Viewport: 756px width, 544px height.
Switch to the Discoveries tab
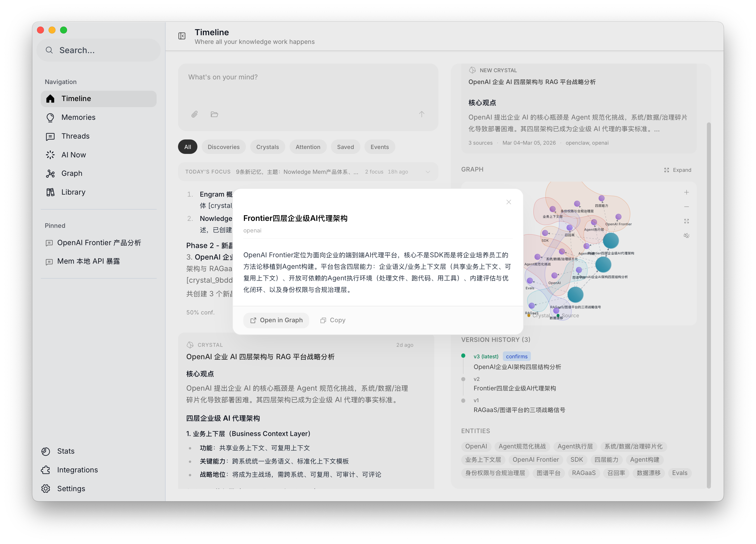click(x=223, y=147)
